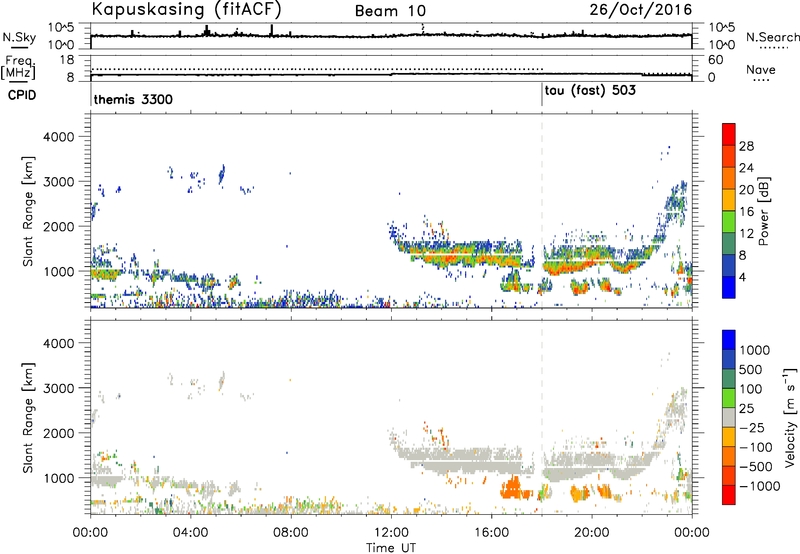Click the 'Nave' legend label
The height and width of the screenshot is (554, 800).
pyautogui.click(x=761, y=69)
